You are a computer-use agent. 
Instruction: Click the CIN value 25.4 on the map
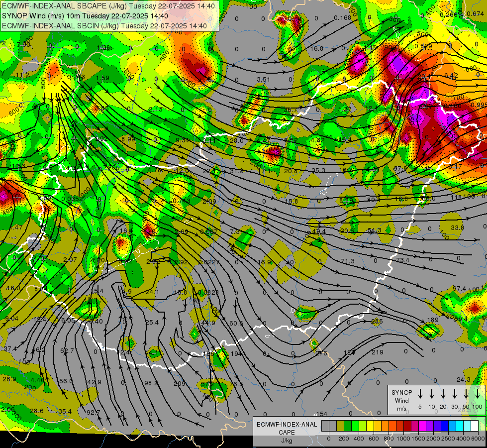point(152,323)
